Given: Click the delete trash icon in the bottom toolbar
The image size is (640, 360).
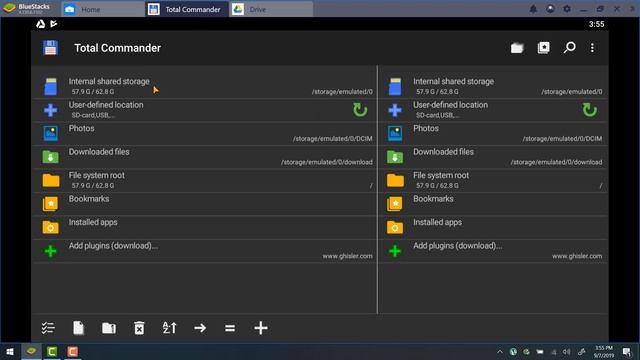Looking at the screenshot, I should tap(139, 328).
